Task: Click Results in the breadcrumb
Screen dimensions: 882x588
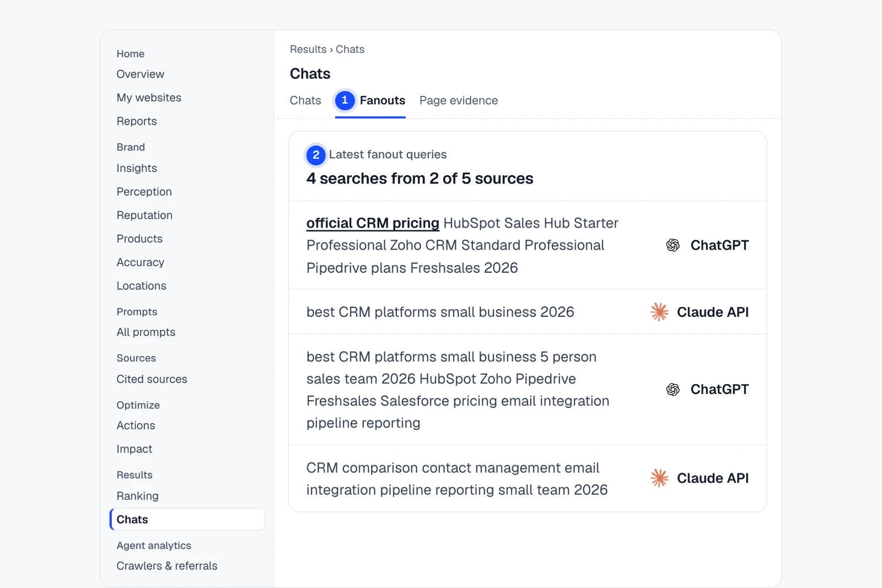Action: tap(308, 49)
